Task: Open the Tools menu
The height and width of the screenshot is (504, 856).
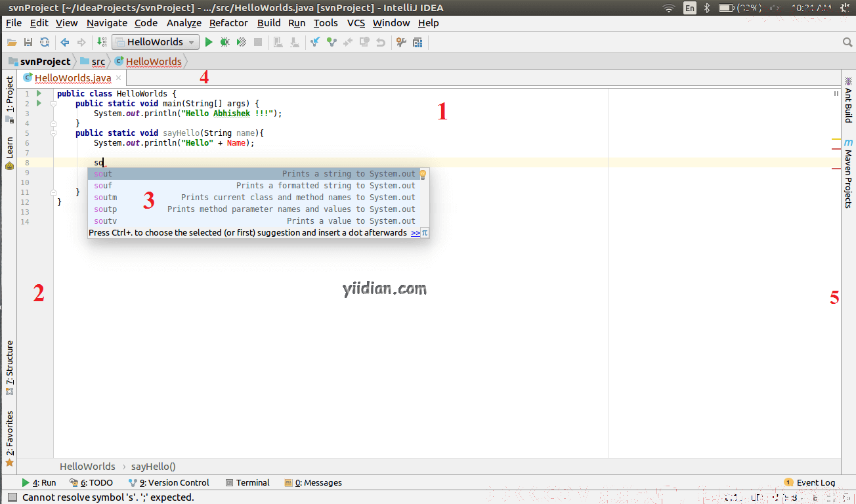Action: [326, 22]
